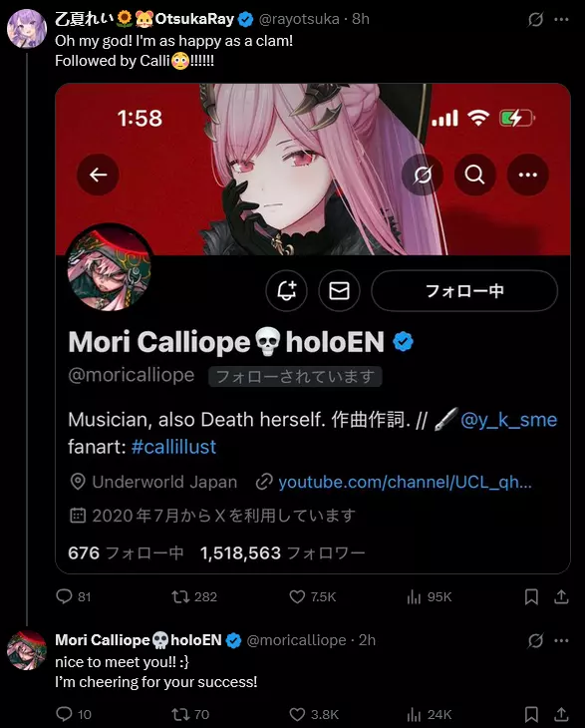Open OtsukaRay's profile avatar

click(27, 29)
